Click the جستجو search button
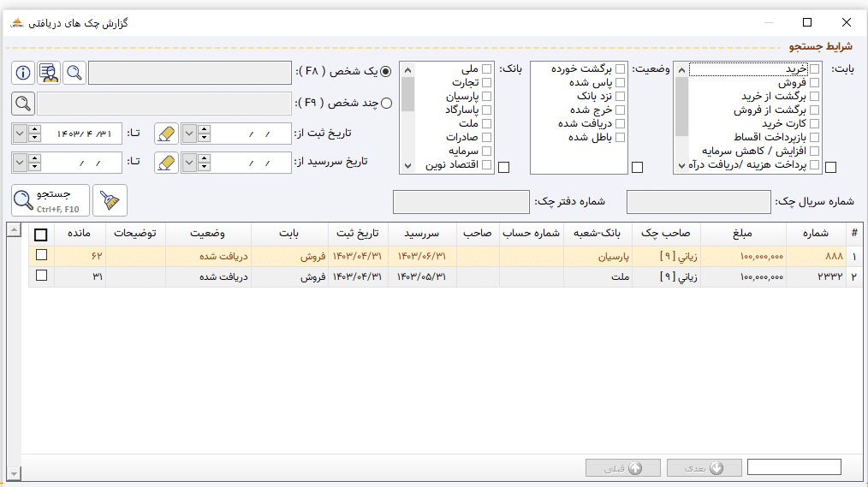868x487 pixels. coord(51,200)
